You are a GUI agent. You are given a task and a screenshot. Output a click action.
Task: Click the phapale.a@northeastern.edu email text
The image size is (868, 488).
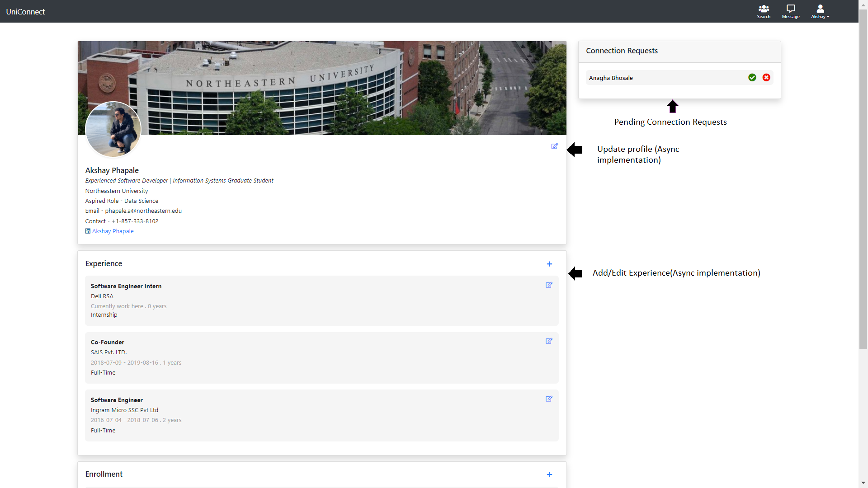click(x=143, y=211)
